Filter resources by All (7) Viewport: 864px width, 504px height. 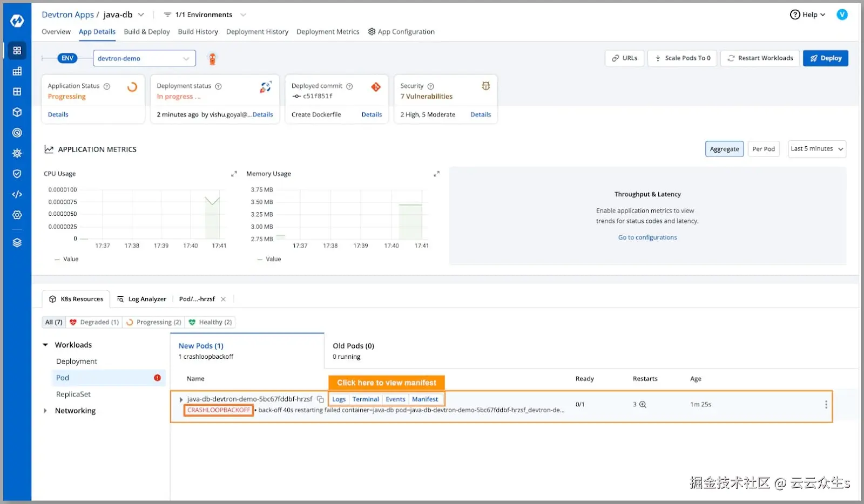pos(54,322)
